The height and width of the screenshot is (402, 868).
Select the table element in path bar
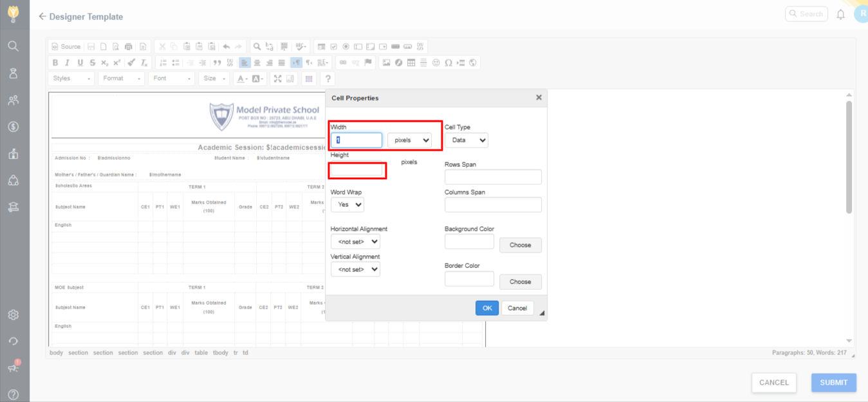201,353
